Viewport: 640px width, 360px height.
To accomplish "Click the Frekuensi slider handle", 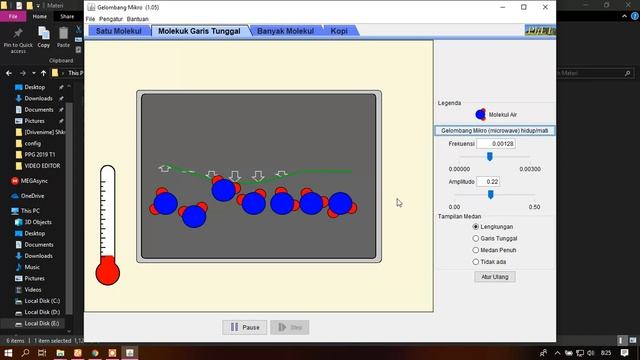I will [489, 156].
